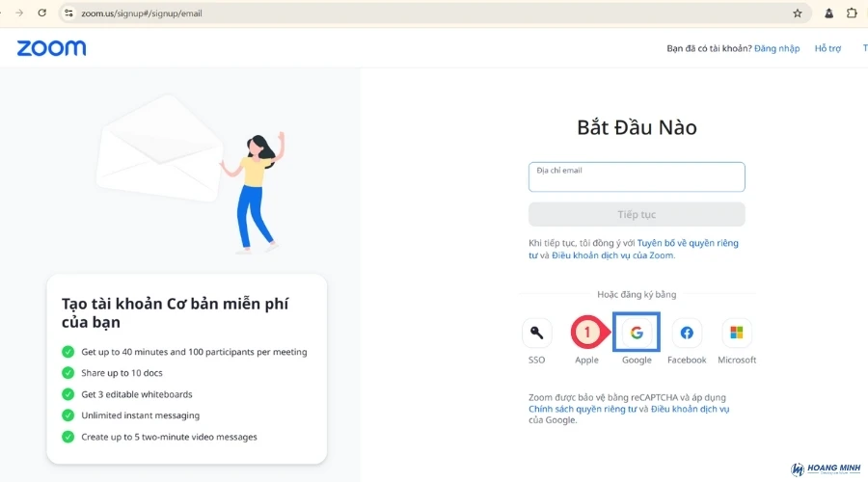
Task: Open the incognito profile icon
Action: tap(828, 13)
